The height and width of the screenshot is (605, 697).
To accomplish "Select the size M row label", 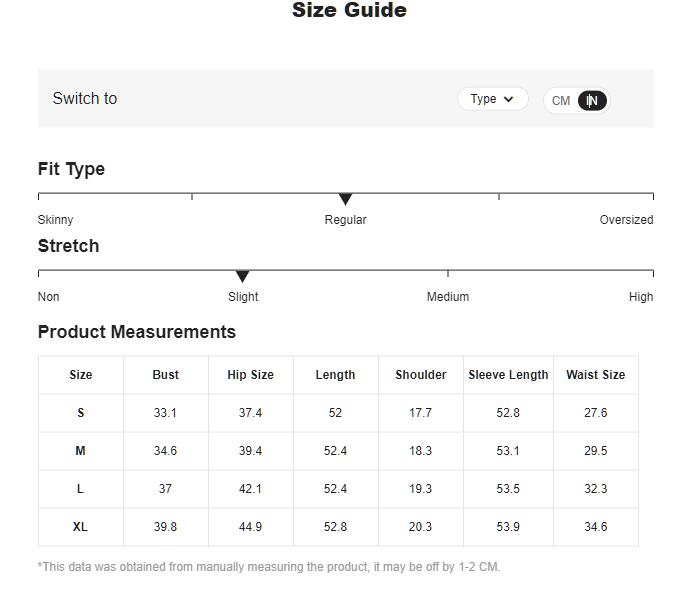I will point(81,451).
